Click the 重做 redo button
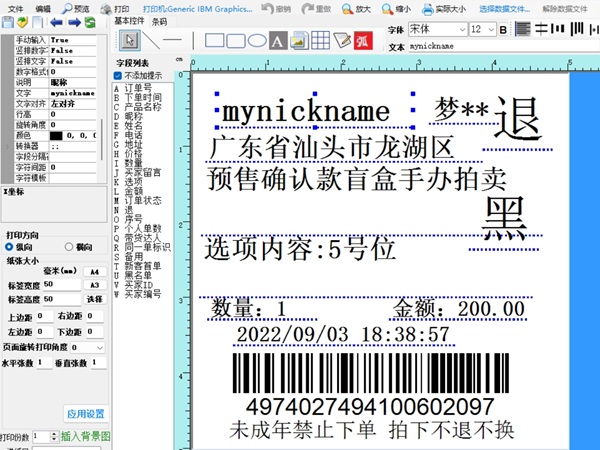 pos(316,8)
